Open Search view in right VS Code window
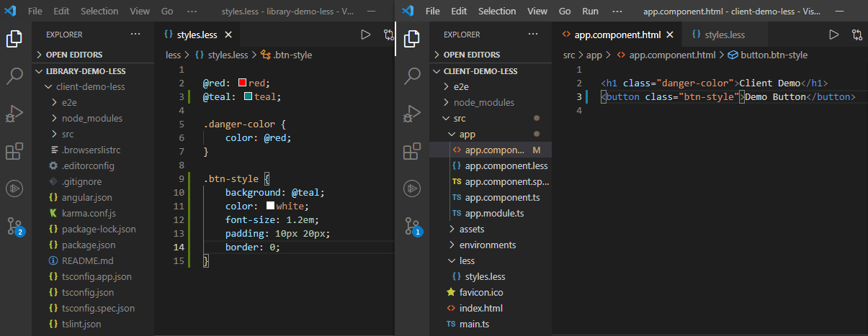This screenshot has height=336, width=868. [412, 76]
